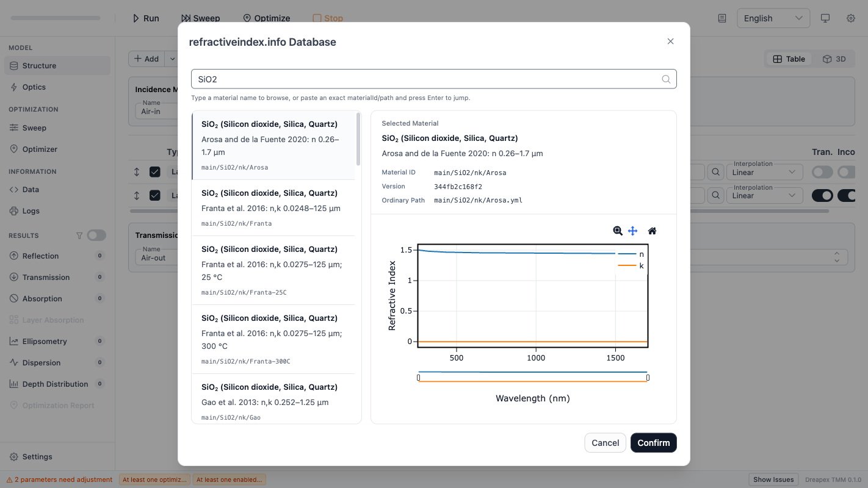Open the Interpolation dropdown for the first layer
Image resolution: width=868 pixels, height=488 pixels.
764,171
